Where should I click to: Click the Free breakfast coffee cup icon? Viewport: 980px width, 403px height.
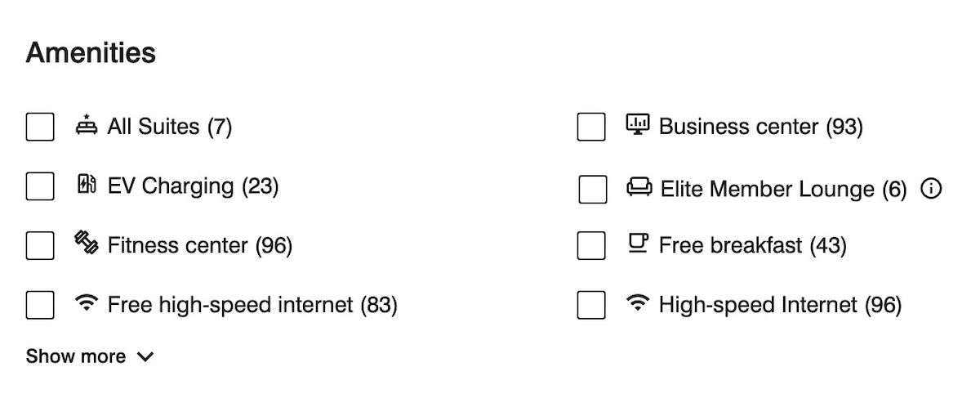pyautogui.click(x=638, y=243)
